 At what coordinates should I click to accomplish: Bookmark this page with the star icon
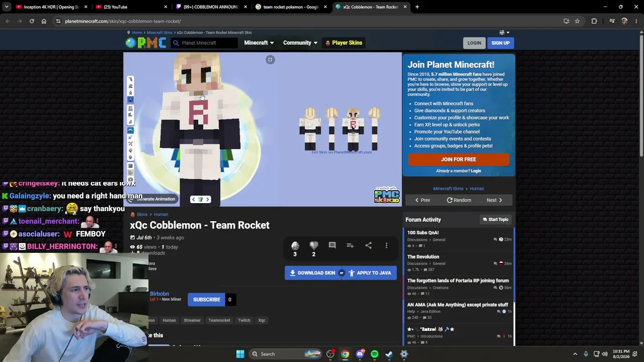[x=577, y=21]
